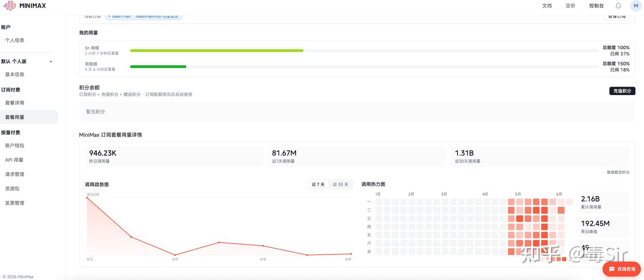Open 套餐详情 in the sidebar

15,103
